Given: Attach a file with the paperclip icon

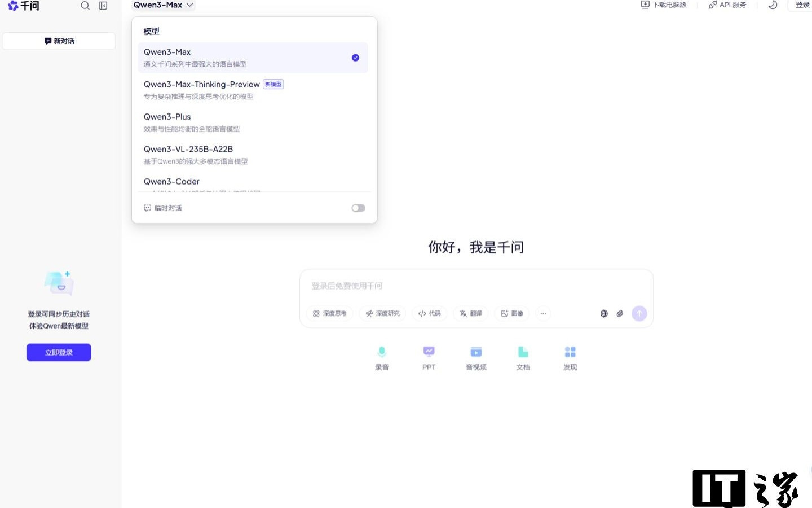Looking at the screenshot, I should point(620,313).
